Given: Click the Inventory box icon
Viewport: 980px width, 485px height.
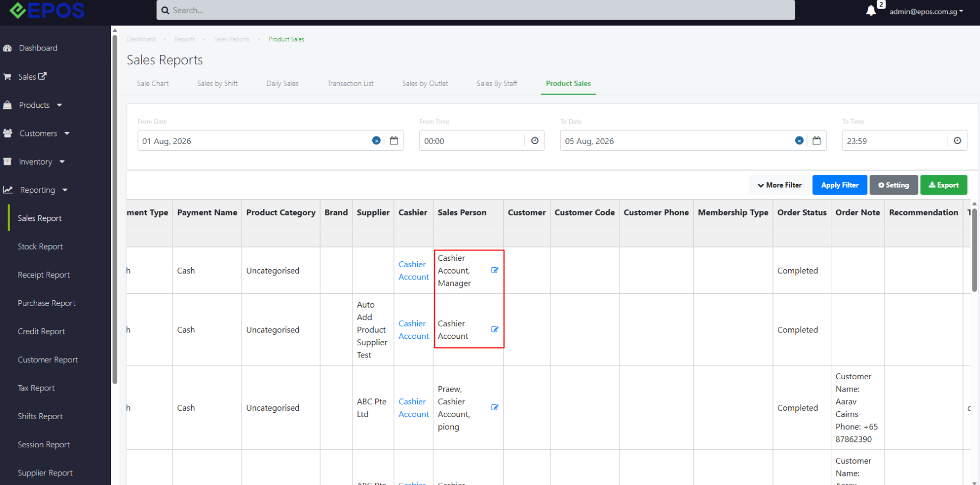Looking at the screenshot, I should tap(7, 161).
